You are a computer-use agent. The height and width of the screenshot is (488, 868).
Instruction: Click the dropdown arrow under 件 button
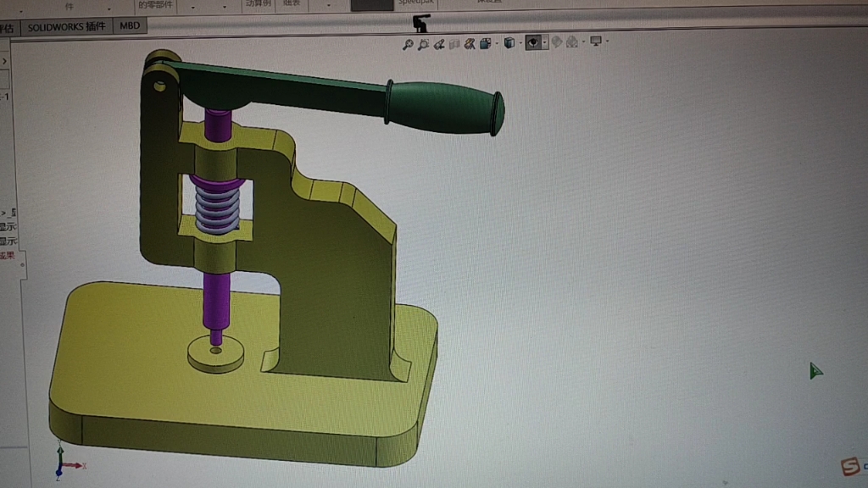point(109,8)
